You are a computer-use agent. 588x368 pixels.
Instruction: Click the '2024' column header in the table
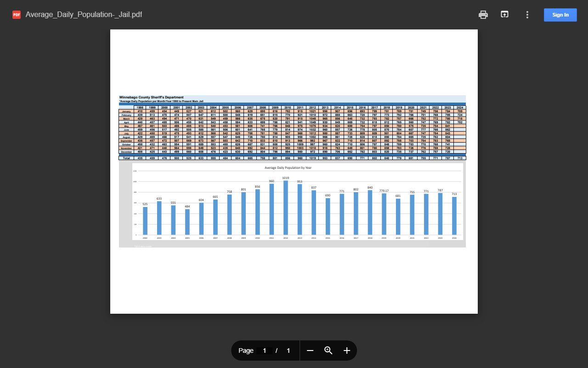click(x=460, y=108)
